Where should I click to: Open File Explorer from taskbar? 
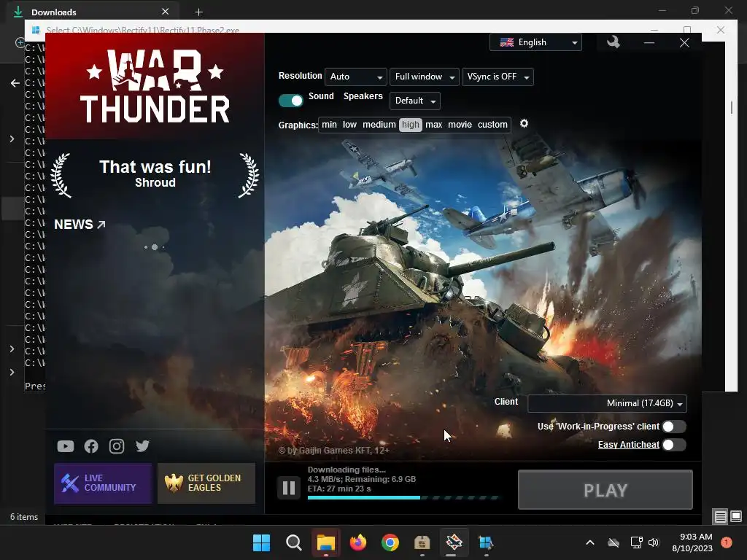point(326,542)
